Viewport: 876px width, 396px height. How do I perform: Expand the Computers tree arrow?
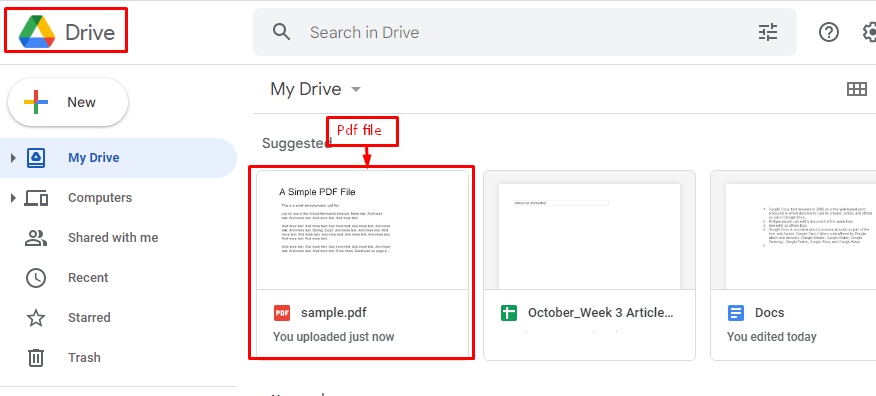pyautogui.click(x=13, y=198)
